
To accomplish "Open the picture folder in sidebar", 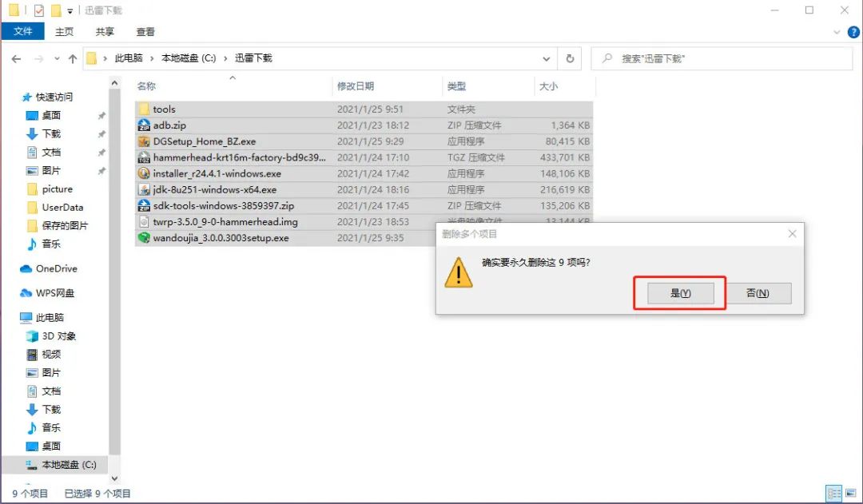I will tap(58, 189).
